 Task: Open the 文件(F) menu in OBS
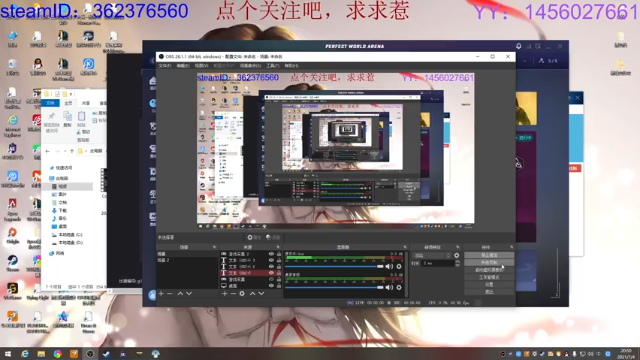point(164,66)
